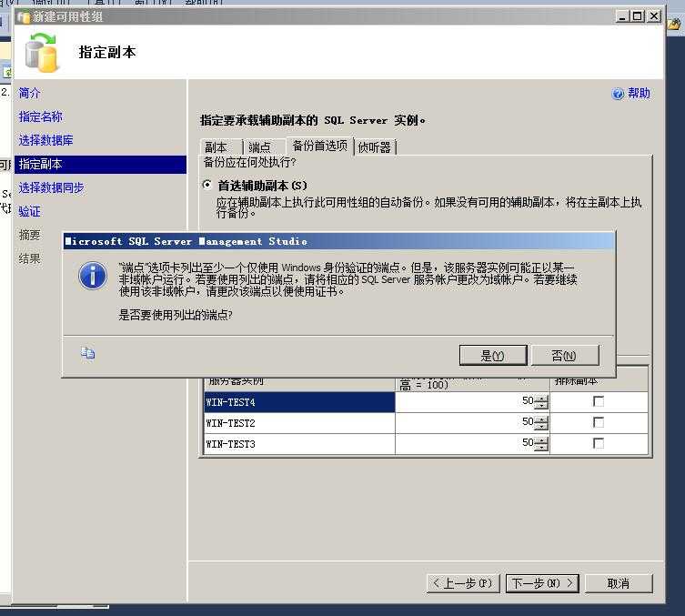
Task: Maximize the 新建可用性组 window
Action: [x=638, y=16]
